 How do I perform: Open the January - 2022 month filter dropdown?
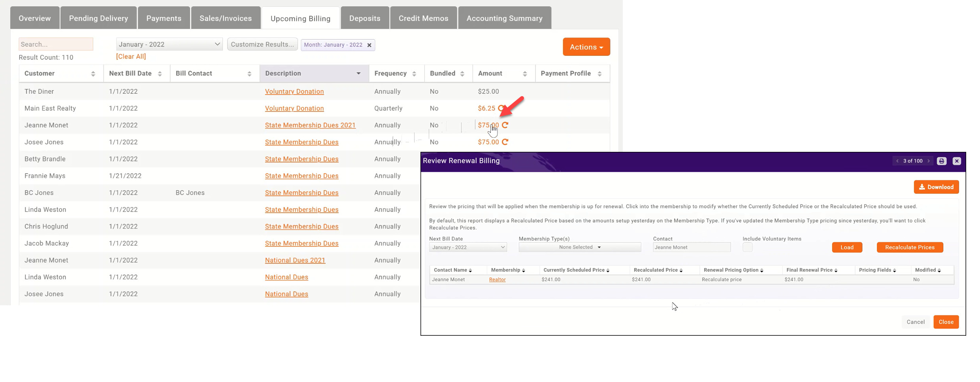click(x=169, y=44)
